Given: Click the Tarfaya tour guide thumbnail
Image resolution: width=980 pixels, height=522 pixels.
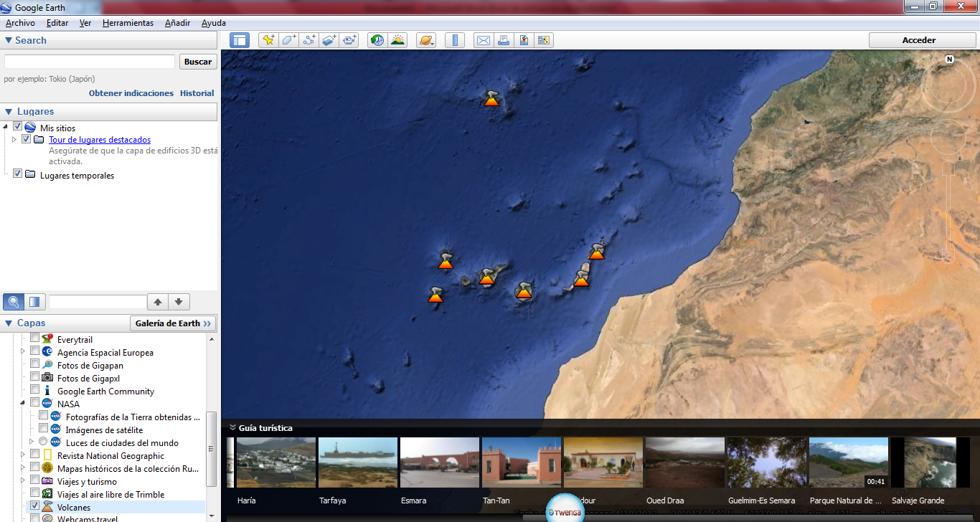Looking at the screenshot, I should tap(357, 462).
